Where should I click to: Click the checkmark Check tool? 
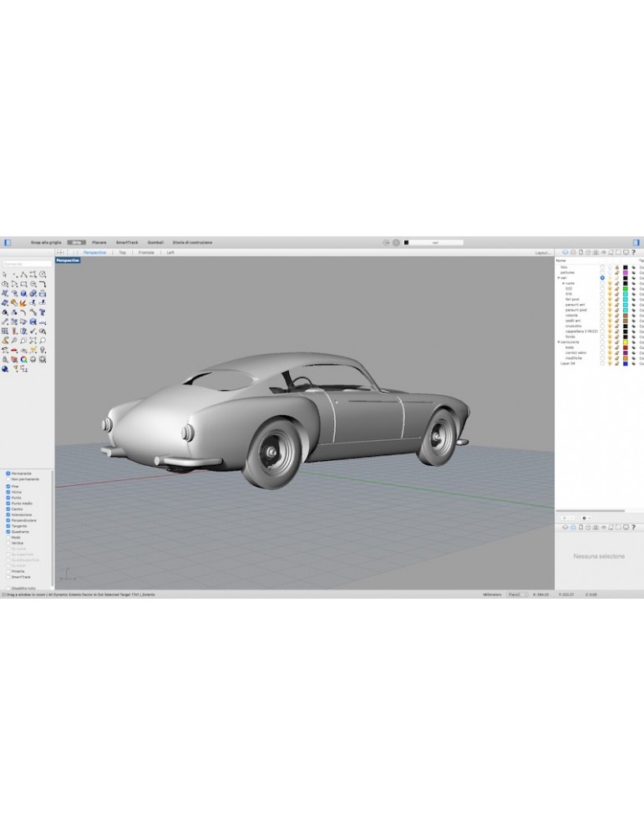tap(33, 331)
